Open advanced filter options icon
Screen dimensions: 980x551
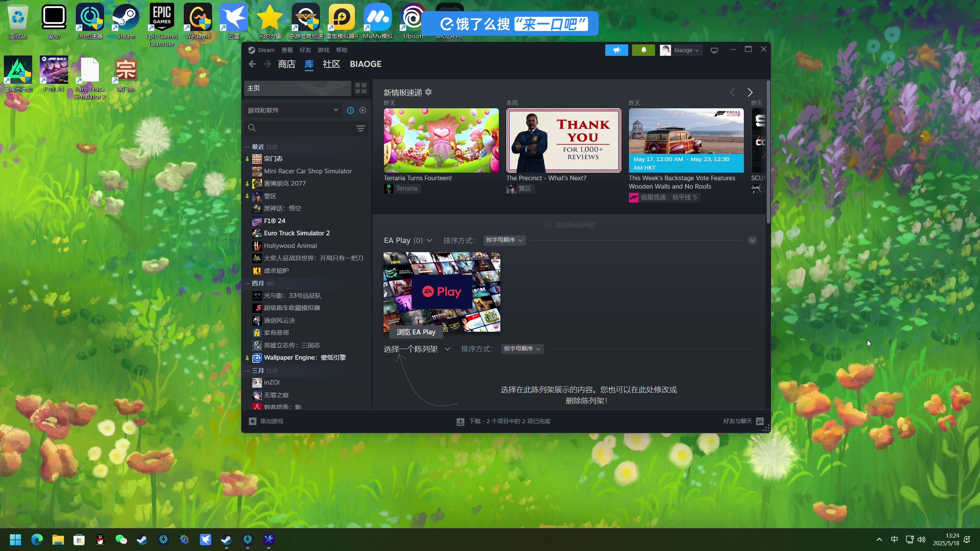(x=360, y=128)
